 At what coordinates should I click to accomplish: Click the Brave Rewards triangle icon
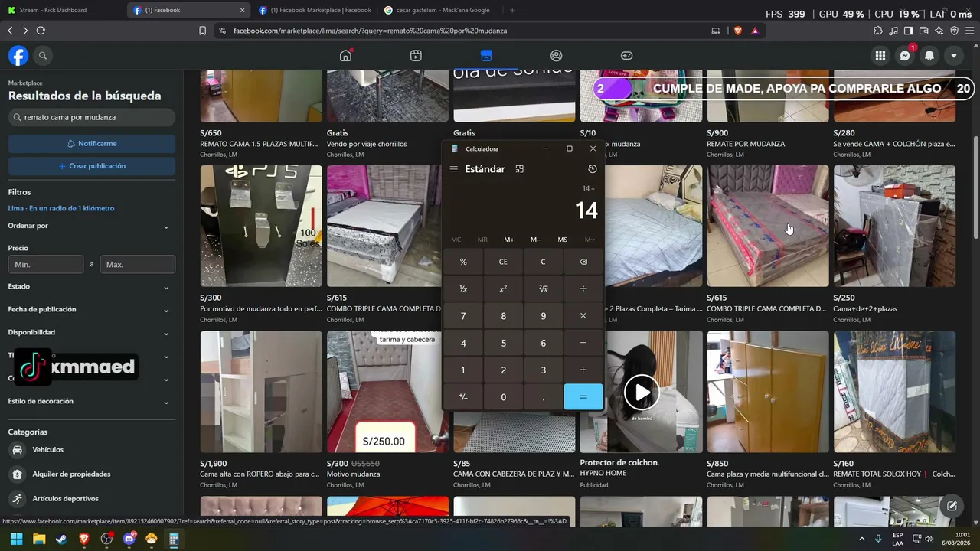[755, 31]
